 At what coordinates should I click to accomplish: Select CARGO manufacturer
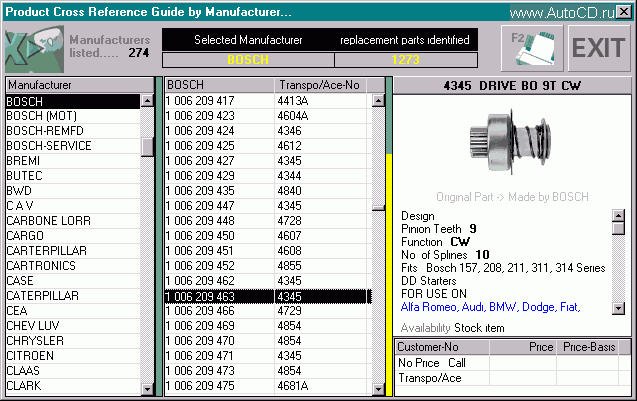coord(73,236)
